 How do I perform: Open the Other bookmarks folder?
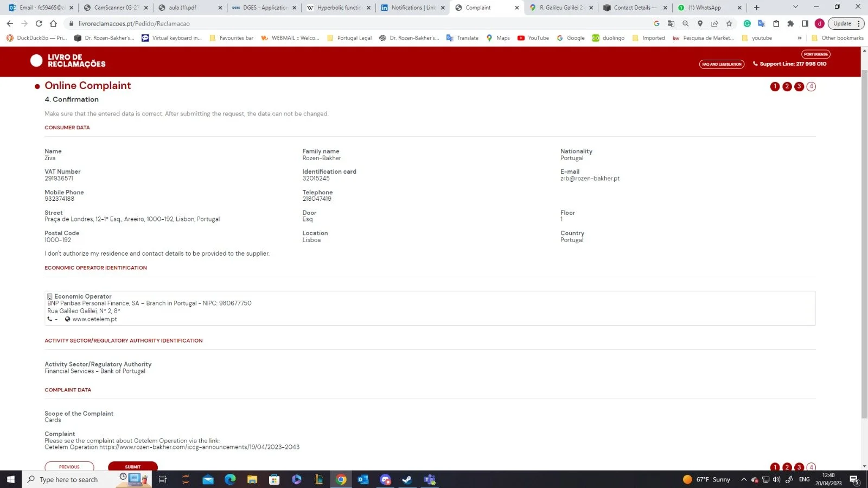(837, 38)
